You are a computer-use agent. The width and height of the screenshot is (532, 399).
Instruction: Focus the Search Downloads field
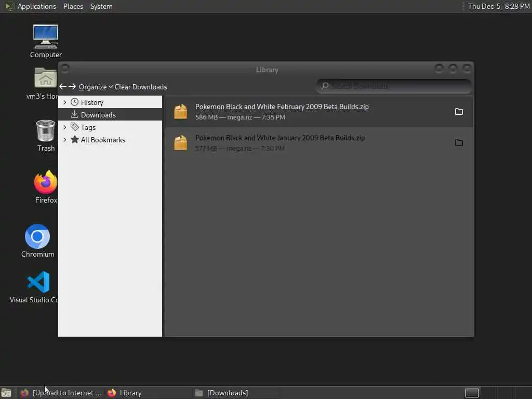pos(394,86)
